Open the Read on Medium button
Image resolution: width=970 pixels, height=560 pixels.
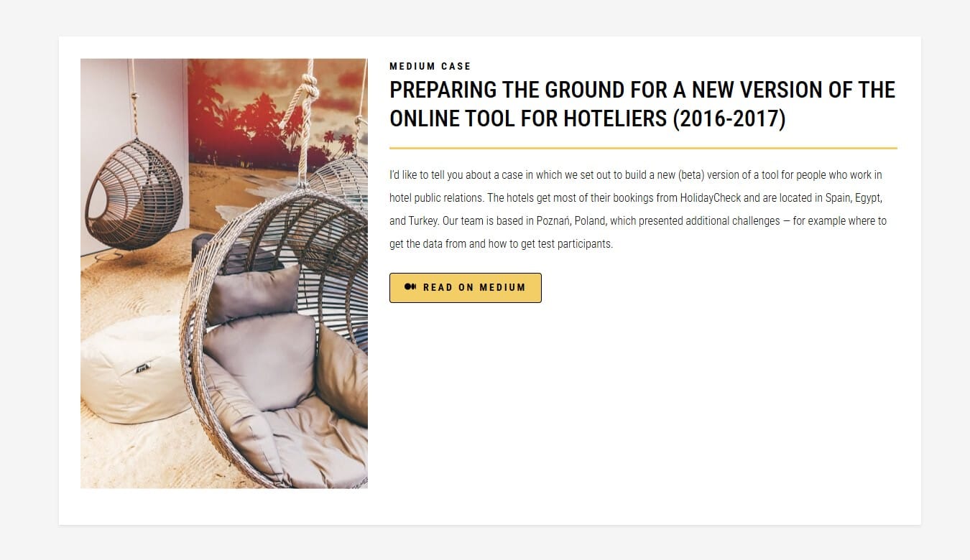tap(466, 288)
